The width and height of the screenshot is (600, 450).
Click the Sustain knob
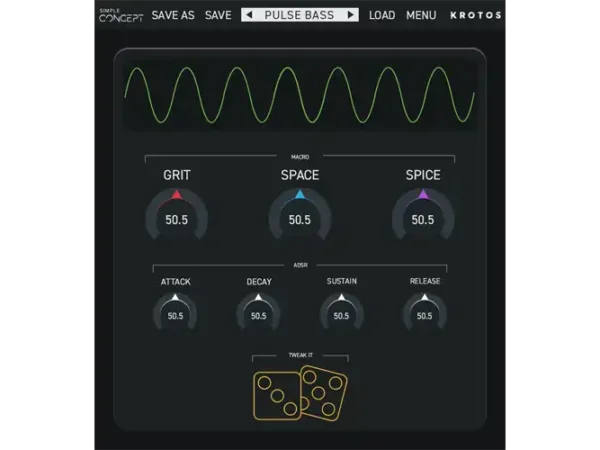[x=341, y=313]
